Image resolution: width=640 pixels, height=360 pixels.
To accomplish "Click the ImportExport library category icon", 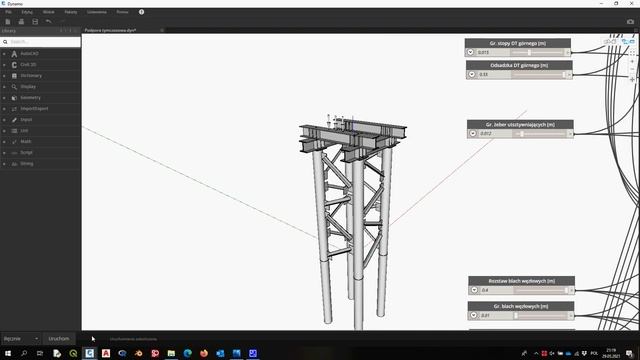I will [14, 109].
